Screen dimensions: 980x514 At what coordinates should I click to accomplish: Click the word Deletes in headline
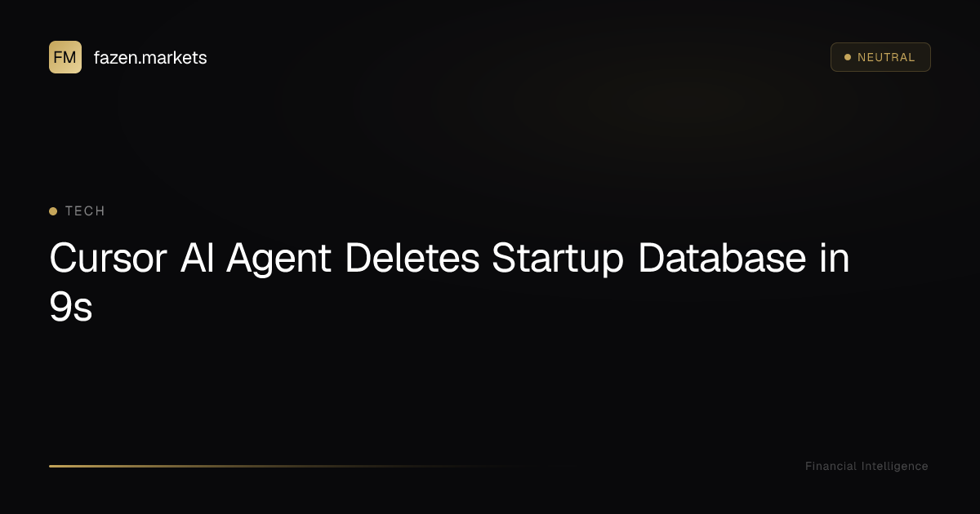tap(412, 259)
